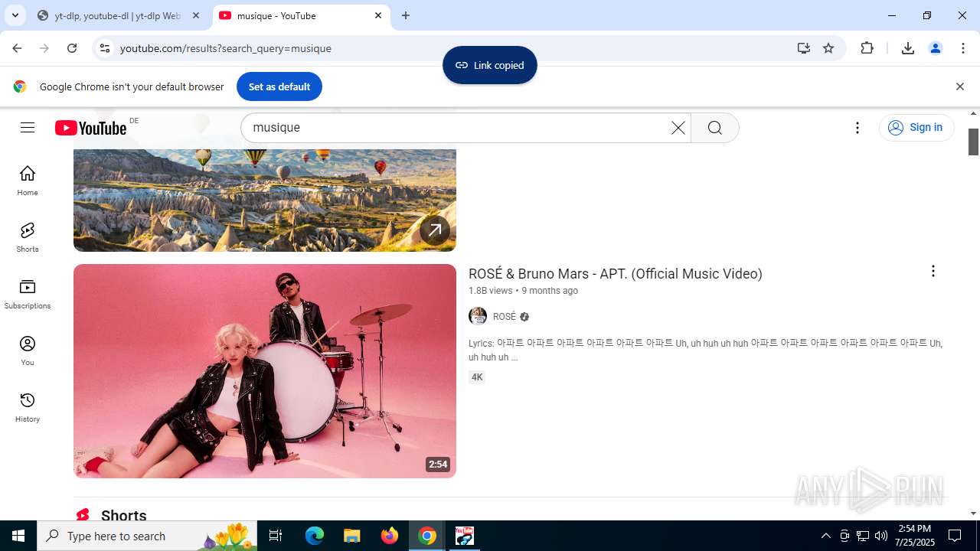This screenshot has width=980, height=551.
Task: Select the musique - YouTube tab
Action: [x=301, y=15]
